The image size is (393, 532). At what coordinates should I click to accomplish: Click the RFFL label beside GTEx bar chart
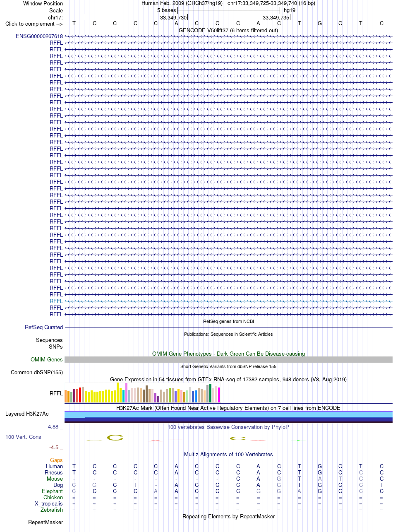pyautogui.click(x=56, y=394)
